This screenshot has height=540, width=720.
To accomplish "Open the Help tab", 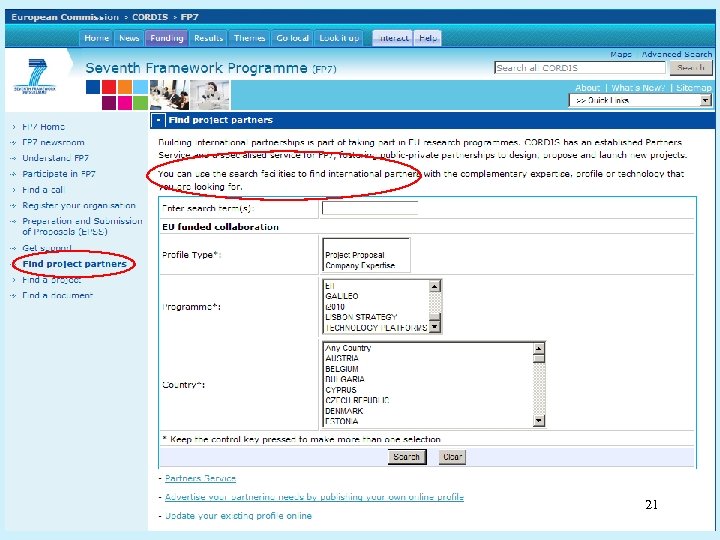I will point(428,38).
